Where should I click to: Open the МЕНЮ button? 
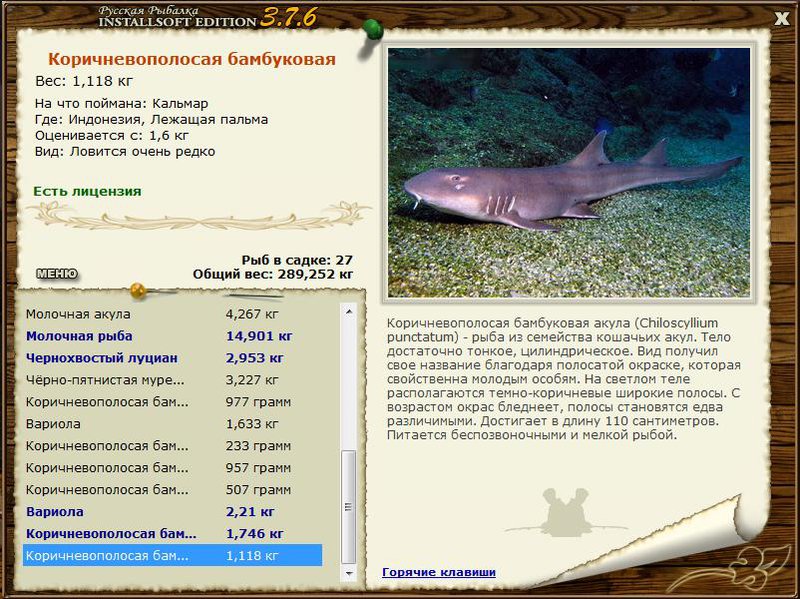click(x=57, y=274)
